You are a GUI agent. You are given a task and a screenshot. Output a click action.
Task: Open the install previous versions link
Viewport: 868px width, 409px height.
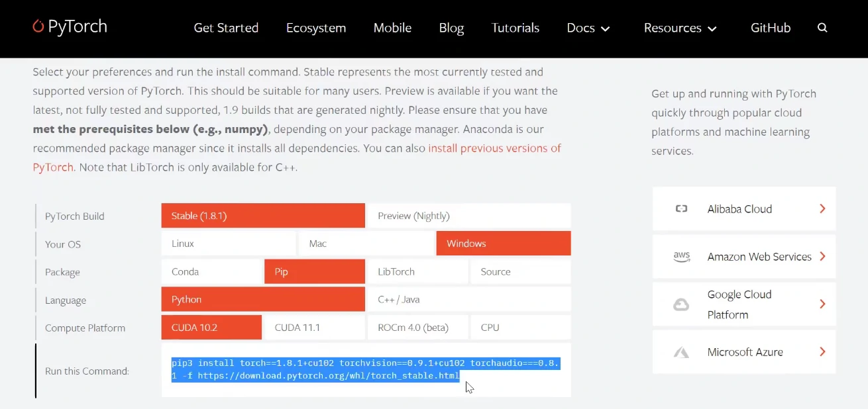coord(494,148)
